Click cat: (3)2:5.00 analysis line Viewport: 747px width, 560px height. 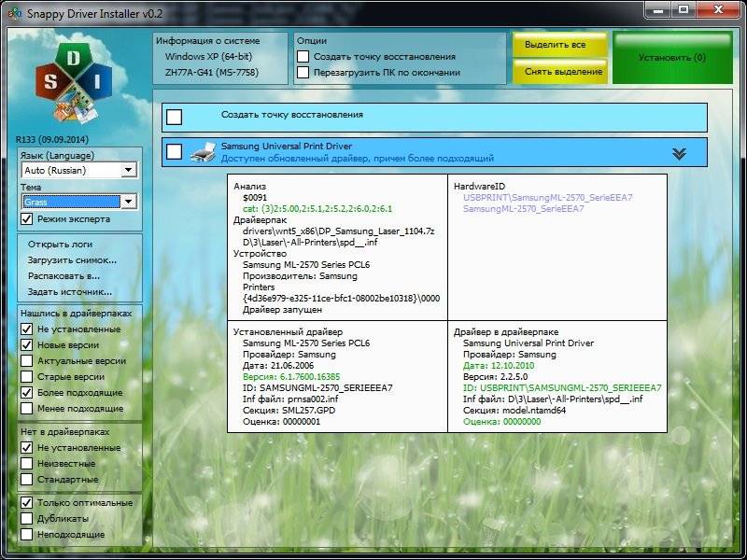pos(317,208)
